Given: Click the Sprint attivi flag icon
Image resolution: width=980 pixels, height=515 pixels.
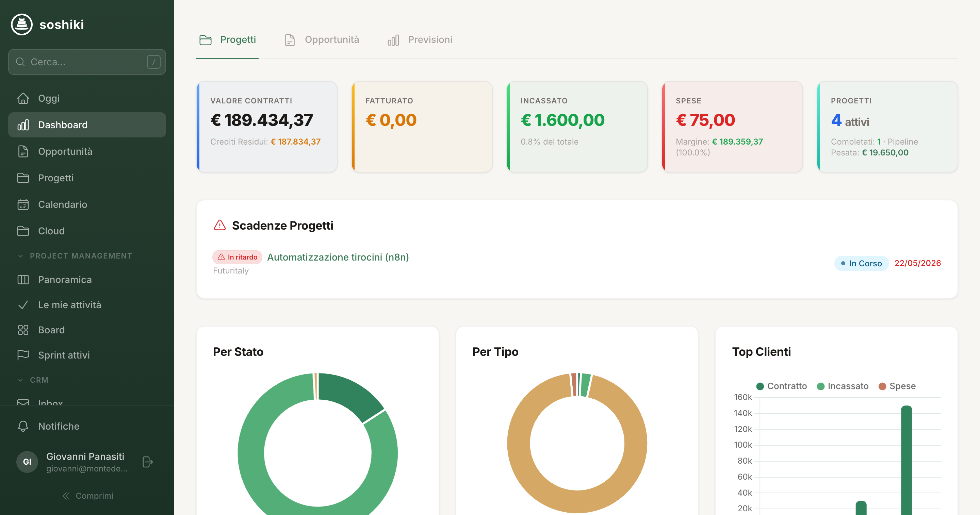Looking at the screenshot, I should click(23, 355).
